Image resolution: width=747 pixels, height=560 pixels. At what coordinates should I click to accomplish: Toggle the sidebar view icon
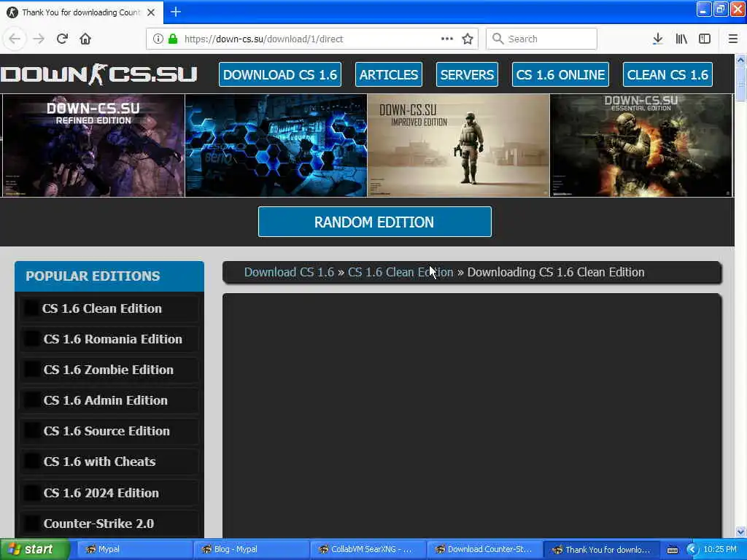[x=705, y=39]
